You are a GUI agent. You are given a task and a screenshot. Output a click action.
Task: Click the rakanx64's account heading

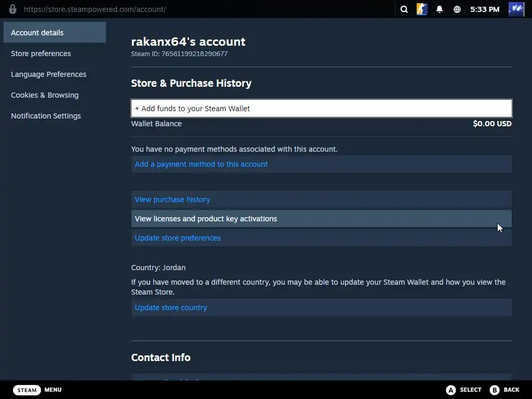(188, 42)
